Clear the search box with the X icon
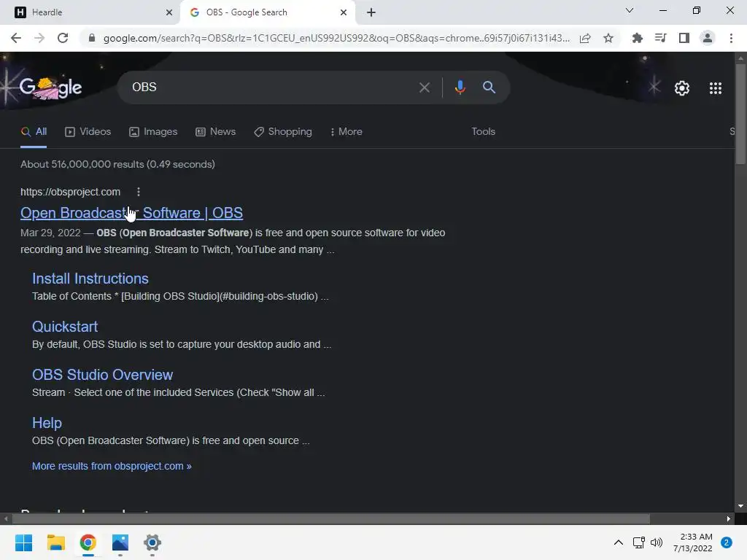 coord(424,87)
